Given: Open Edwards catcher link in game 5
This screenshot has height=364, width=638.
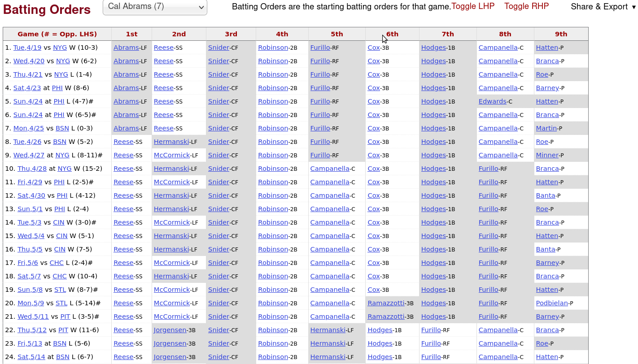Looking at the screenshot, I should (x=493, y=101).
